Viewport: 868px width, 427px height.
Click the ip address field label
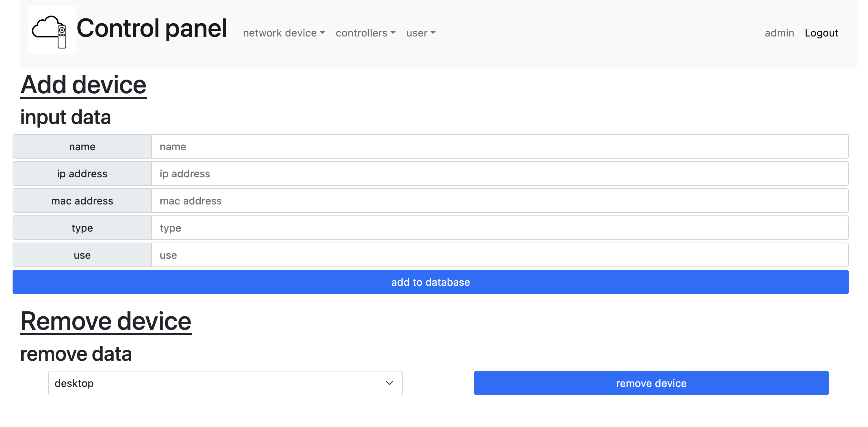pos(82,174)
